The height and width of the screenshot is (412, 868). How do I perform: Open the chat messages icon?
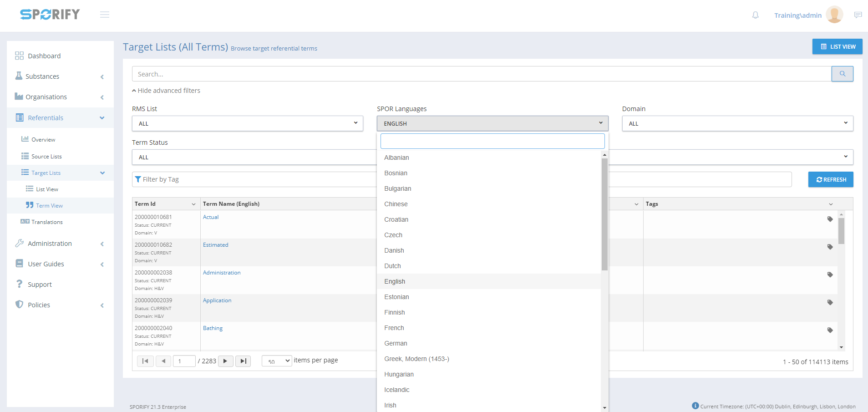pos(858,15)
